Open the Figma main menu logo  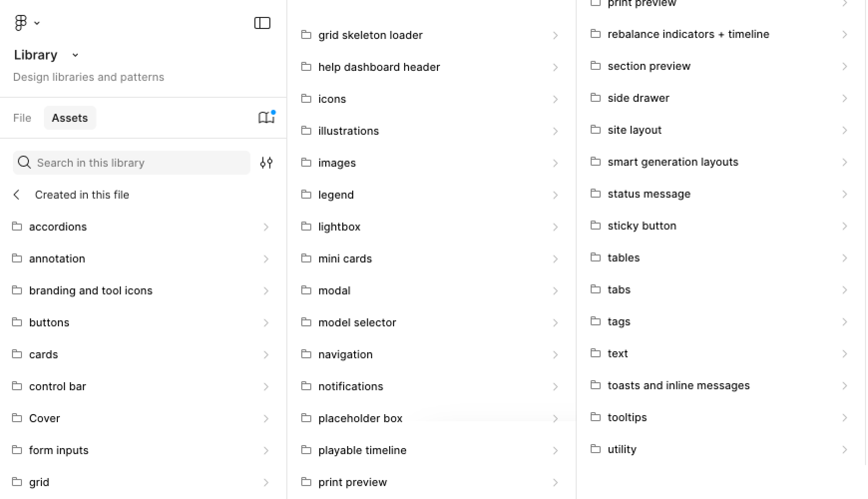point(20,23)
